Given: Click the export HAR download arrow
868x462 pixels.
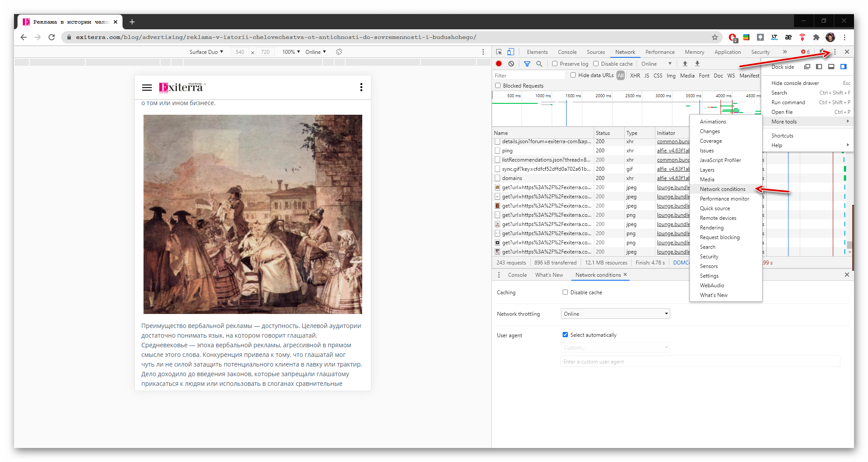Looking at the screenshot, I should point(697,63).
